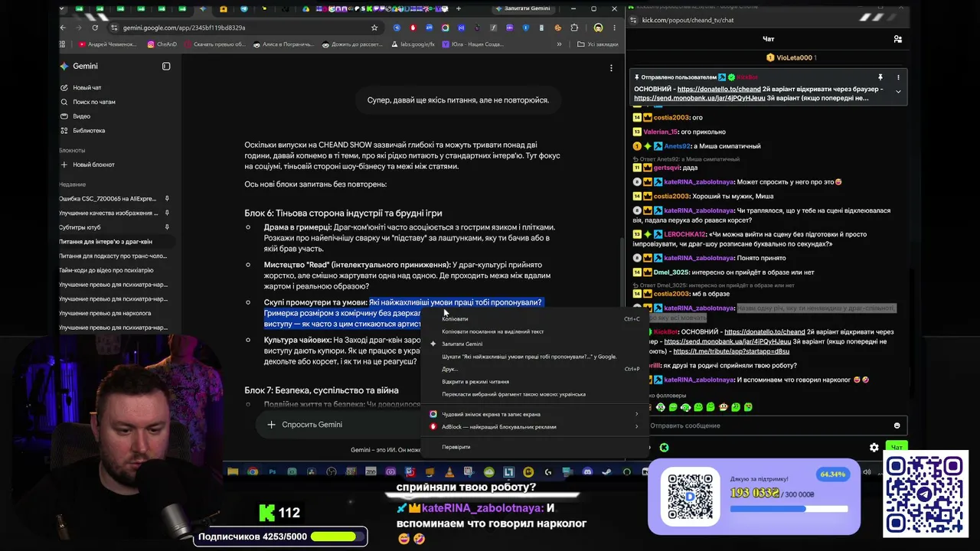Open the 'CheAnD' Instagram bookmark
The width and height of the screenshot is (980, 551).
pyautogui.click(x=162, y=44)
